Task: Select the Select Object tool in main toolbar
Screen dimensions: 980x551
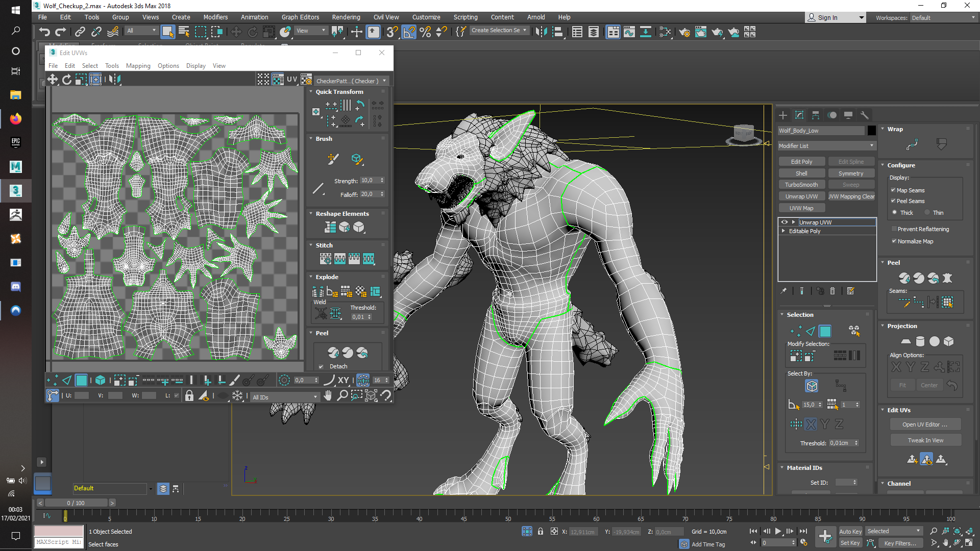Action: (x=167, y=32)
